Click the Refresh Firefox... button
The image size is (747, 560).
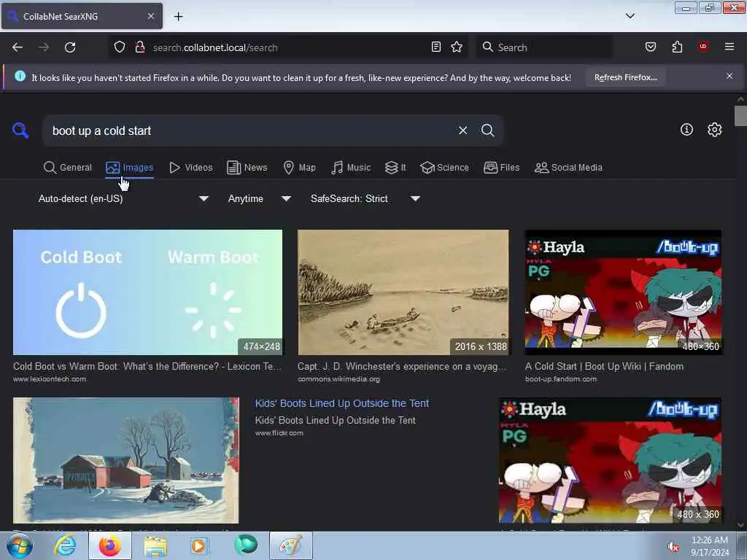coord(625,77)
